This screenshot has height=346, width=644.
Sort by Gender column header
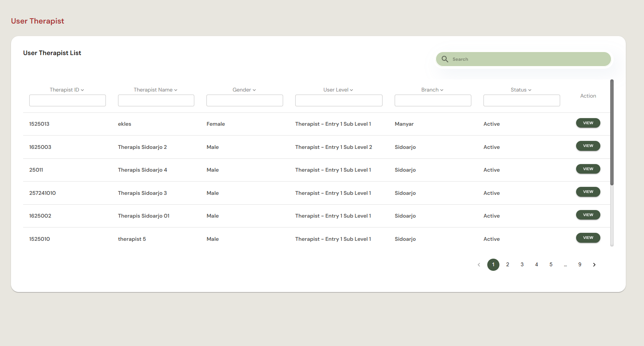pos(244,90)
